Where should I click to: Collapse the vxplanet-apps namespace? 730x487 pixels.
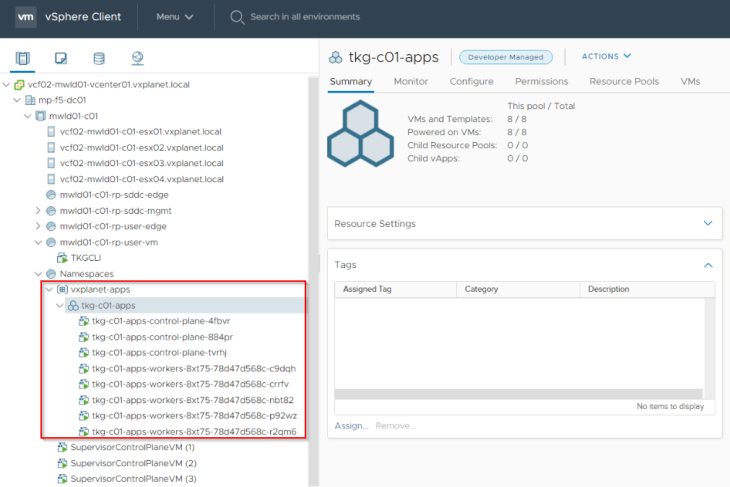(x=49, y=290)
